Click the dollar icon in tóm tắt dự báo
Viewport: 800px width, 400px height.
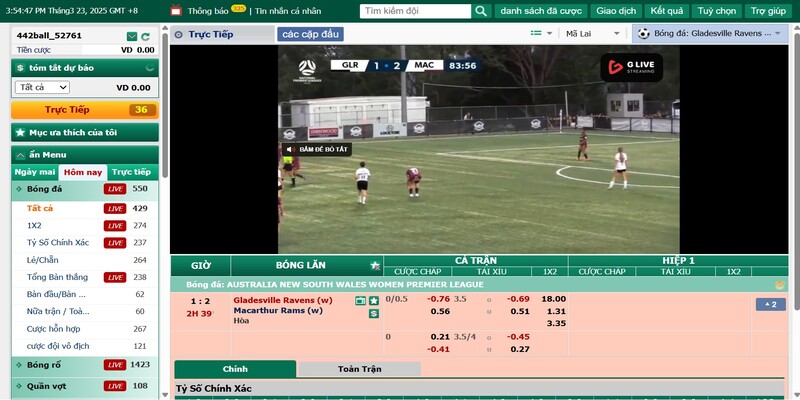pyautogui.click(x=20, y=68)
